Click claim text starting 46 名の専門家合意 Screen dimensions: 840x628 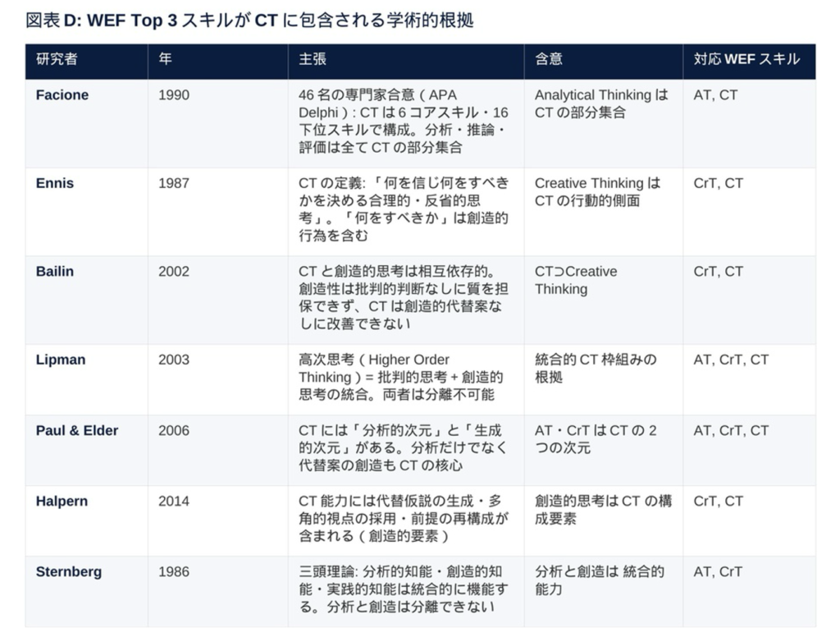(x=404, y=121)
